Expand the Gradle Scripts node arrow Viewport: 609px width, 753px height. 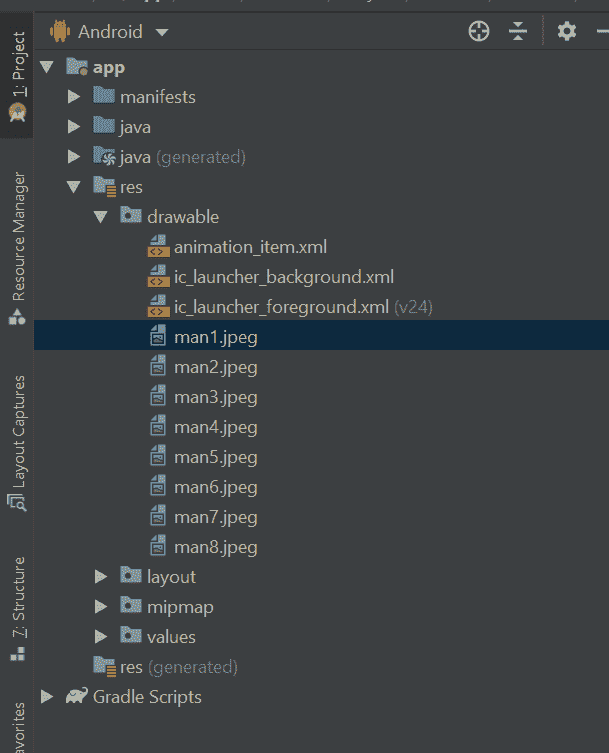[47, 697]
